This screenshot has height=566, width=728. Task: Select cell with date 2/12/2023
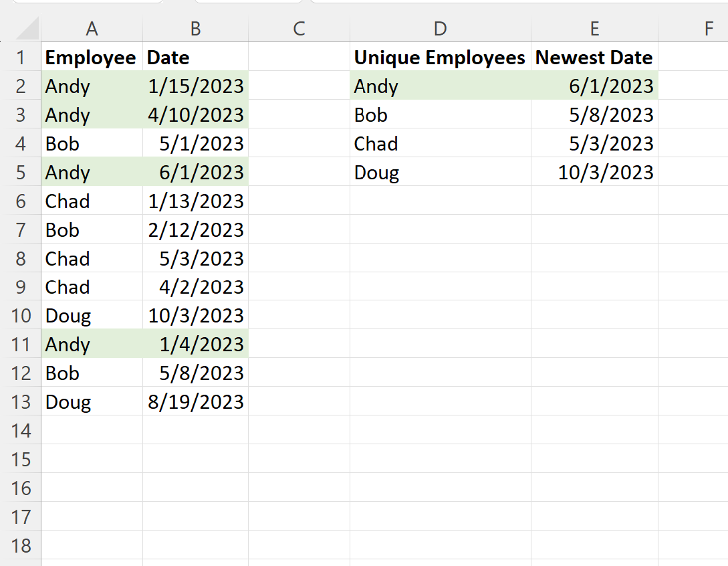click(195, 229)
